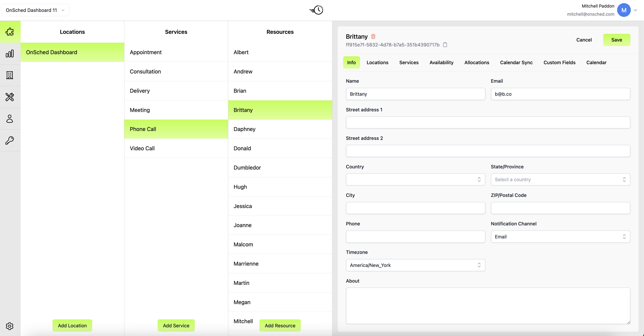Viewport: 644px width, 336px height.
Task: Click into the Street address 1 field
Action: coord(488,122)
